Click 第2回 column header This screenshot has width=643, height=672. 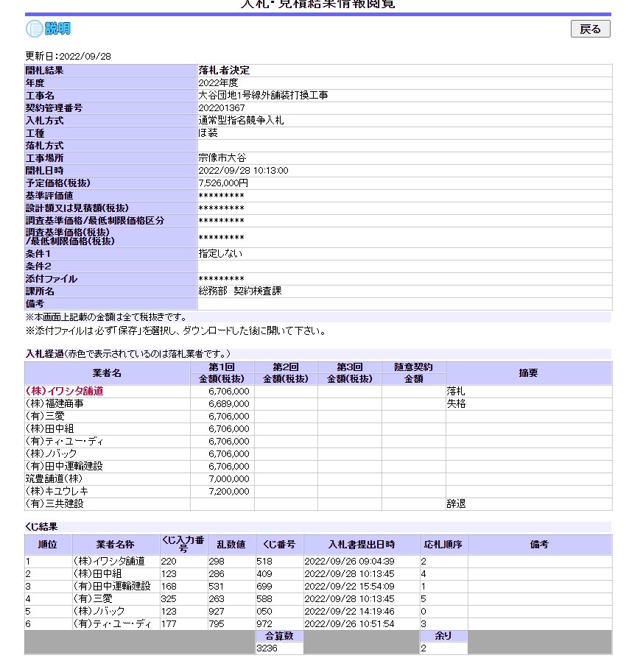coord(286,367)
